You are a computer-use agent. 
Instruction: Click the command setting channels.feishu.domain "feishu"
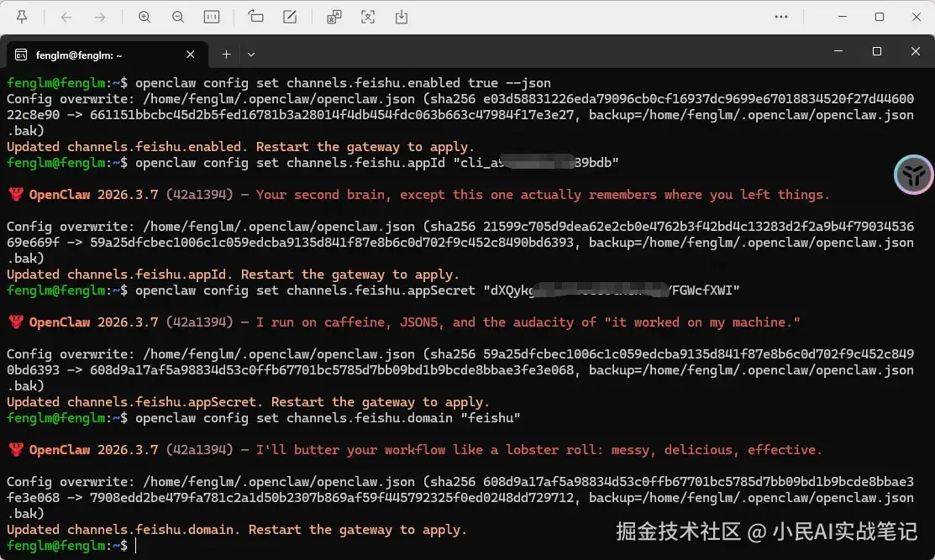pos(328,417)
